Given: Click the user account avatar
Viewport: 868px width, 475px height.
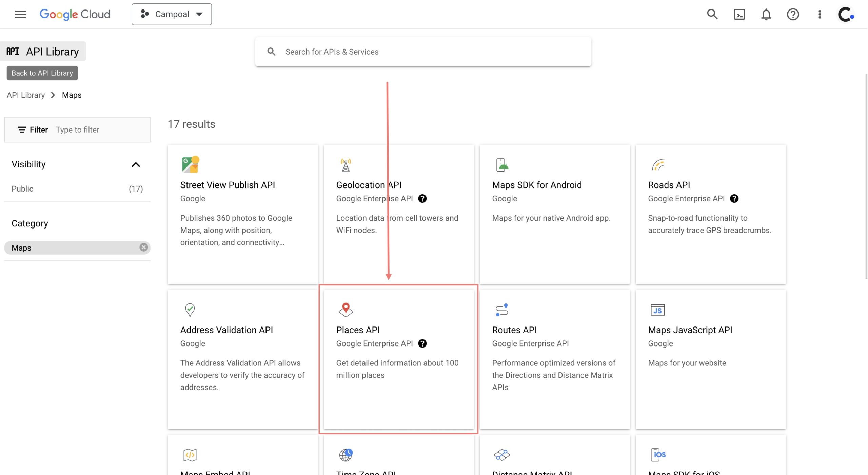Looking at the screenshot, I should click(846, 14).
